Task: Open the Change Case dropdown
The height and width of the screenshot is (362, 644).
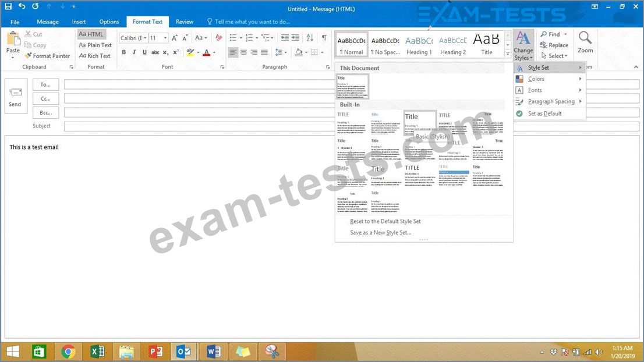Action: [201, 38]
